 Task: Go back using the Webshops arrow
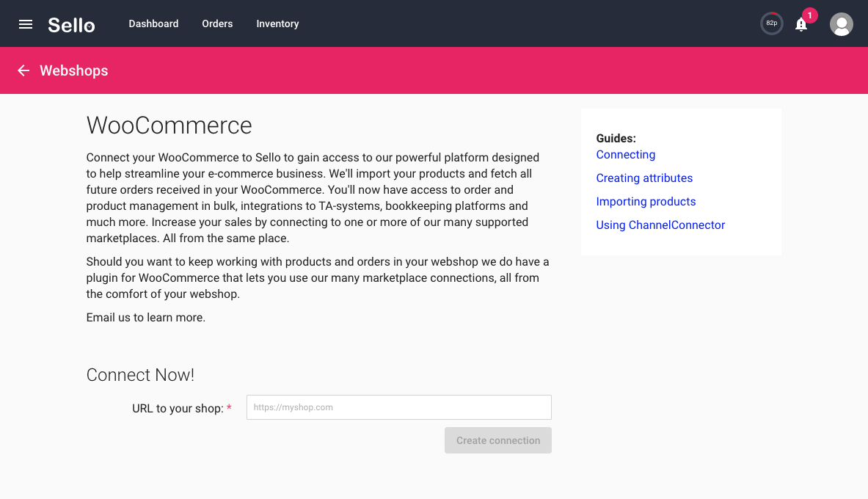[x=23, y=70]
